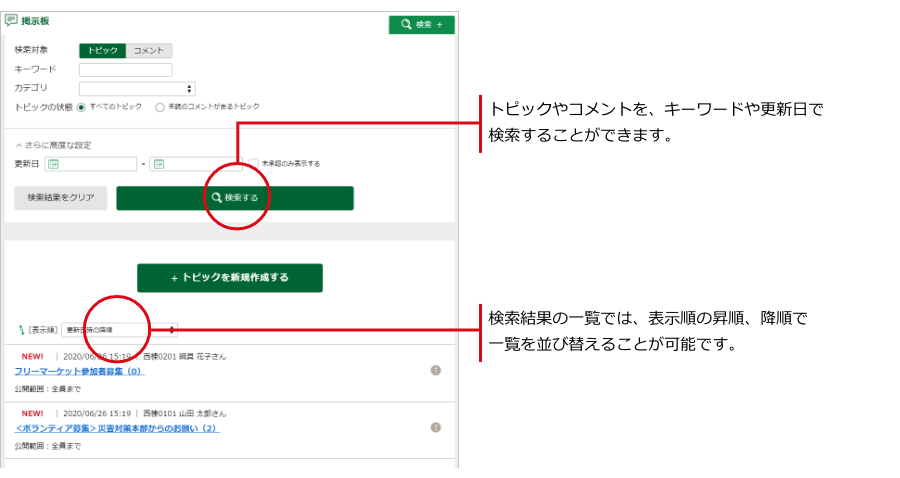Click info icon on ボランティア募集 topic

pyautogui.click(x=436, y=427)
